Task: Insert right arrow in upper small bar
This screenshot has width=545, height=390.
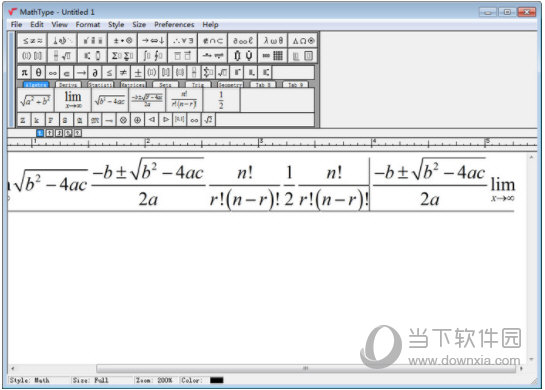Action: 81,73
